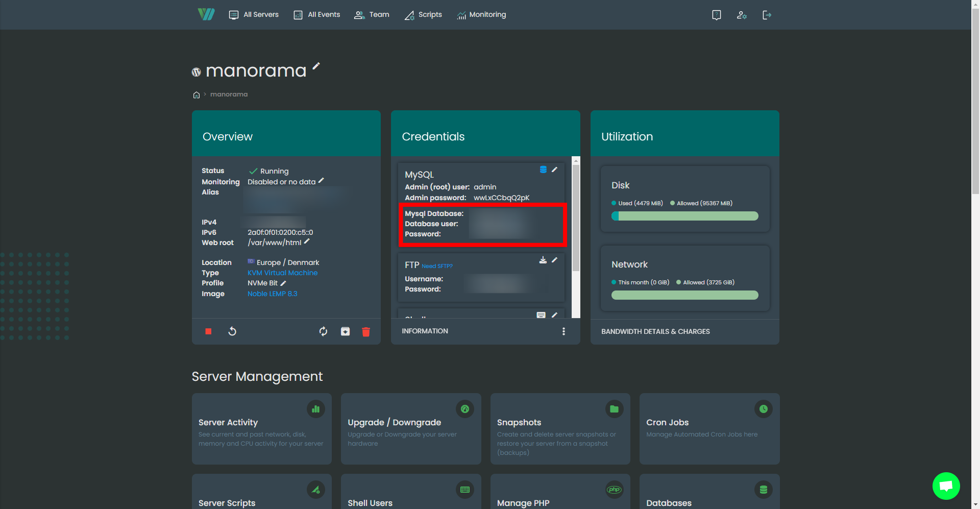Click the Upgrade / Downgrade gauge icon

(x=465, y=409)
